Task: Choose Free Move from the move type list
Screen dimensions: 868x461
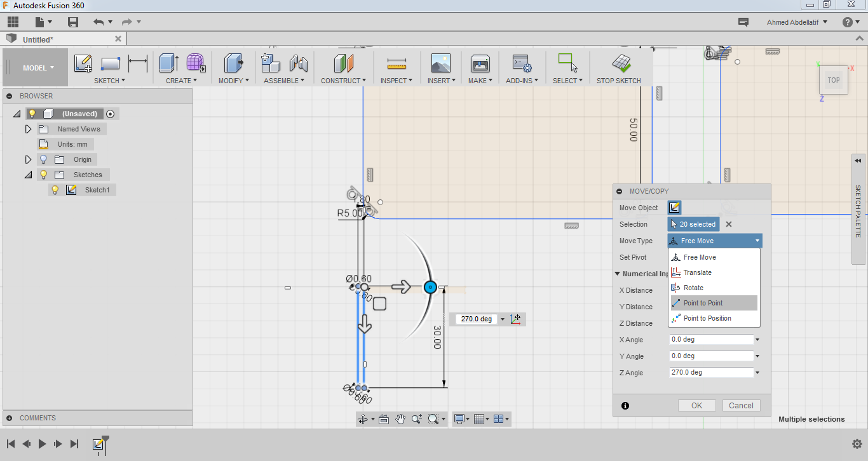Action: [x=714, y=257]
